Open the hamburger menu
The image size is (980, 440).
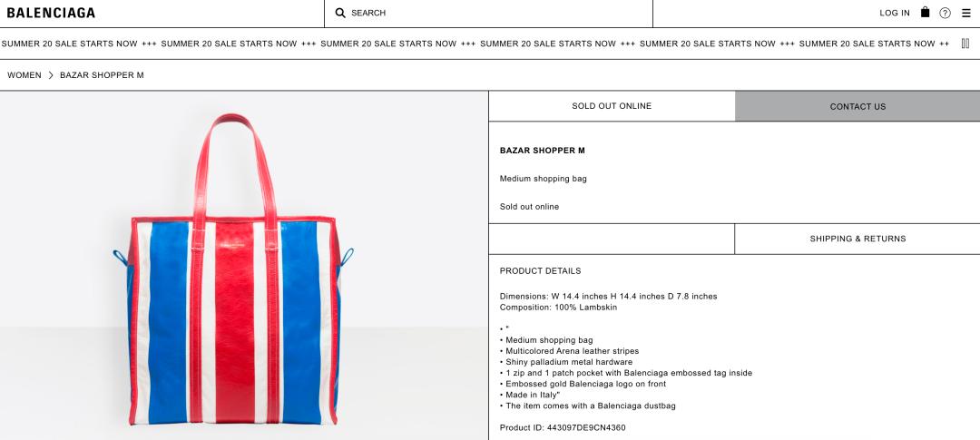(x=965, y=14)
